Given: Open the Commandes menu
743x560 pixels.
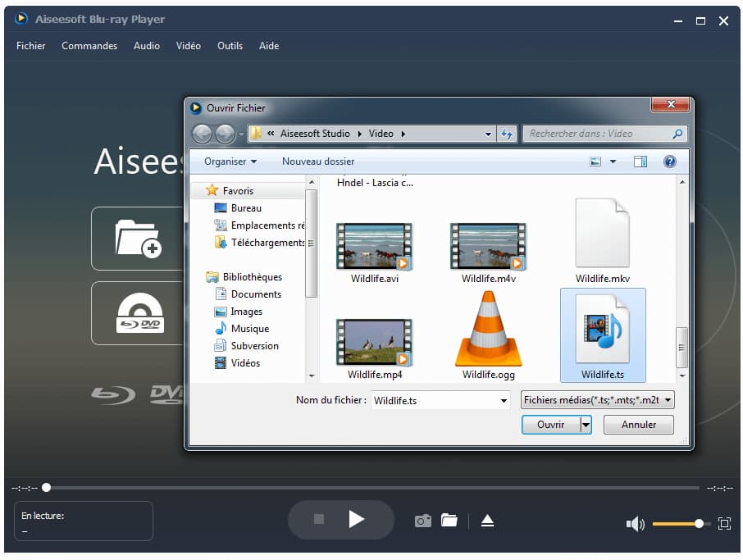Looking at the screenshot, I should 89,46.
